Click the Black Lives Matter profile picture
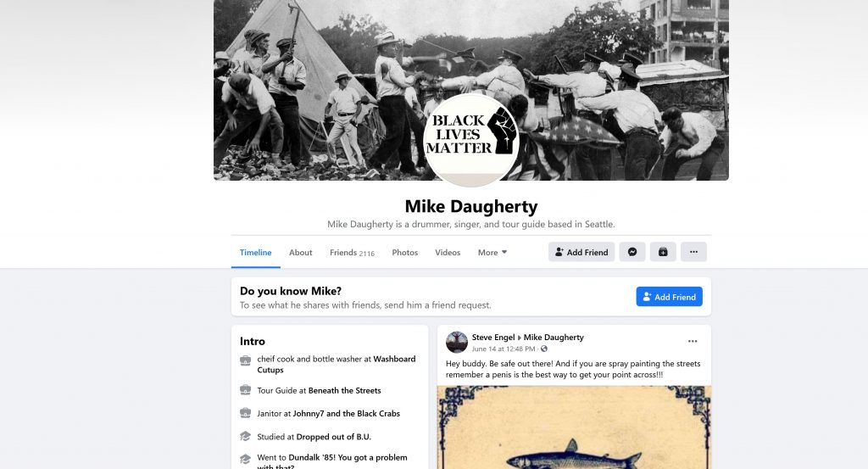This screenshot has width=868, height=469. click(x=471, y=140)
